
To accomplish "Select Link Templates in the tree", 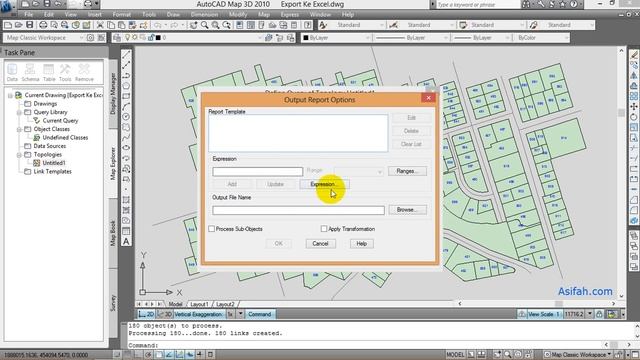I will point(53,171).
